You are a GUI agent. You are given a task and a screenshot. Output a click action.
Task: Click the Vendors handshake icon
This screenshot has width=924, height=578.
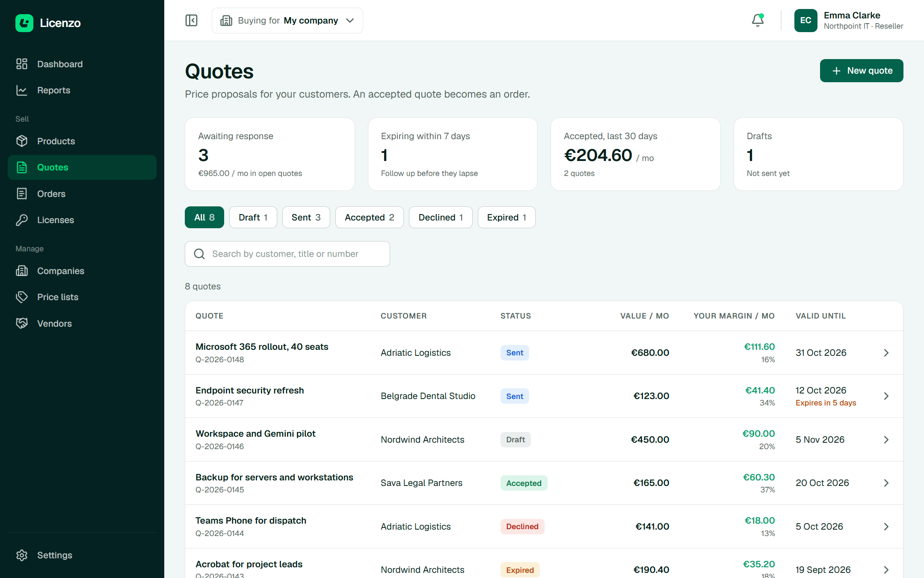22,324
